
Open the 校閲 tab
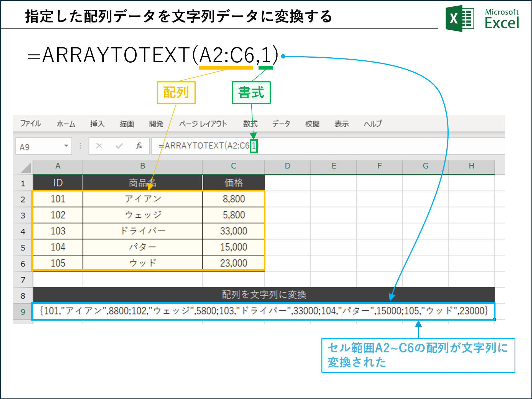(313, 124)
